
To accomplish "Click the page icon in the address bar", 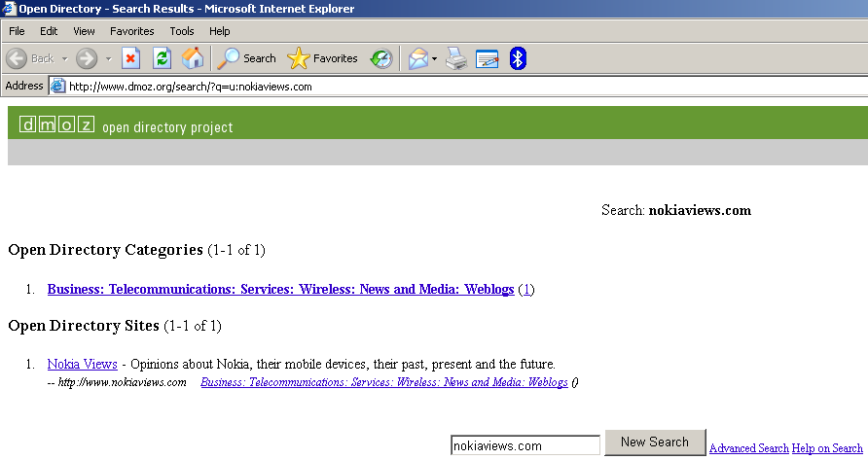I will 58,87.
